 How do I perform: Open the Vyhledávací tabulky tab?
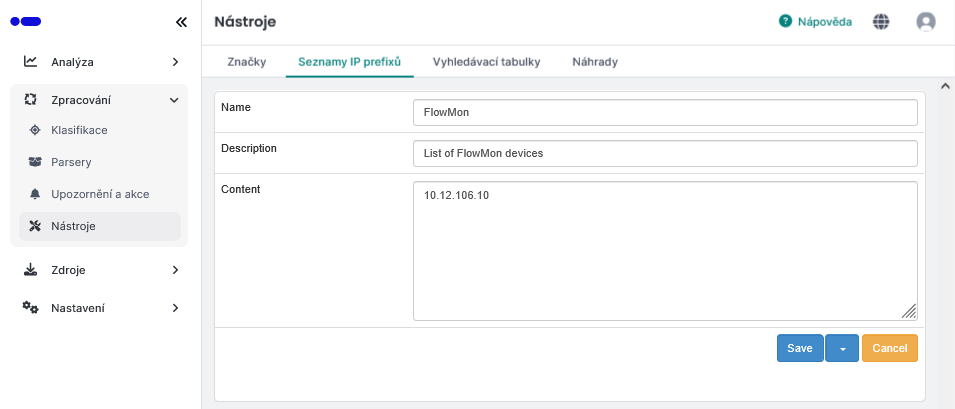click(487, 62)
